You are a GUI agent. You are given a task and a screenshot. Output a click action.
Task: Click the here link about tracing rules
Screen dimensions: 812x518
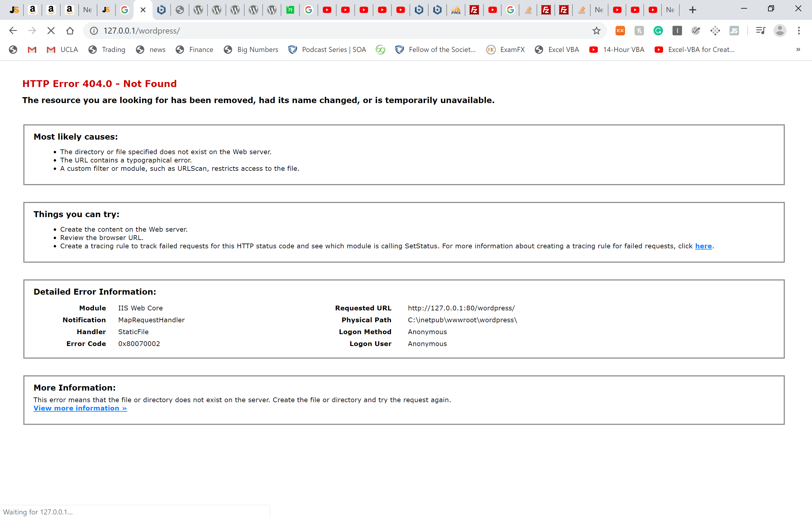703,246
